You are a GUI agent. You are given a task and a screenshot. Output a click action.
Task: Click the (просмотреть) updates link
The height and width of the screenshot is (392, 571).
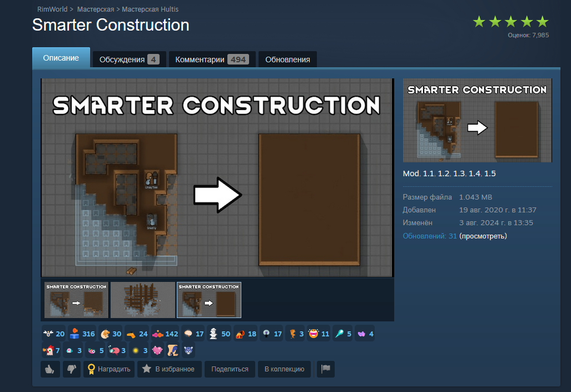coord(483,236)
